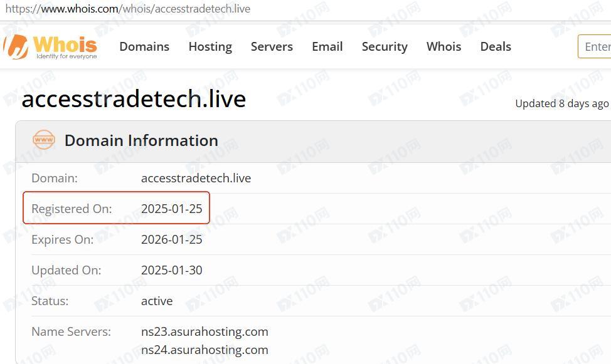Screen dimensions: 611x364
Task: Click the expiry date 2026-01-25
Action: pos(172,239)
